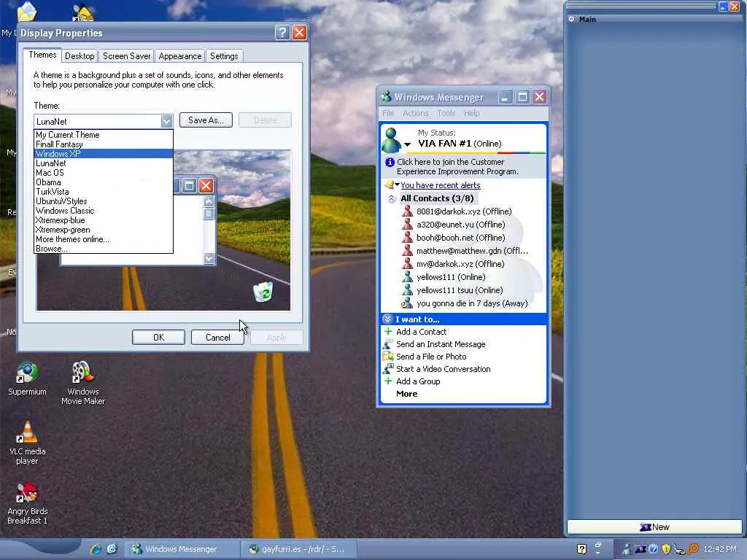This screenshot has width=747, height=560.
Task: Click the orange magnifier tray icon
Action: pyautogui.click(x=693, y=549)
